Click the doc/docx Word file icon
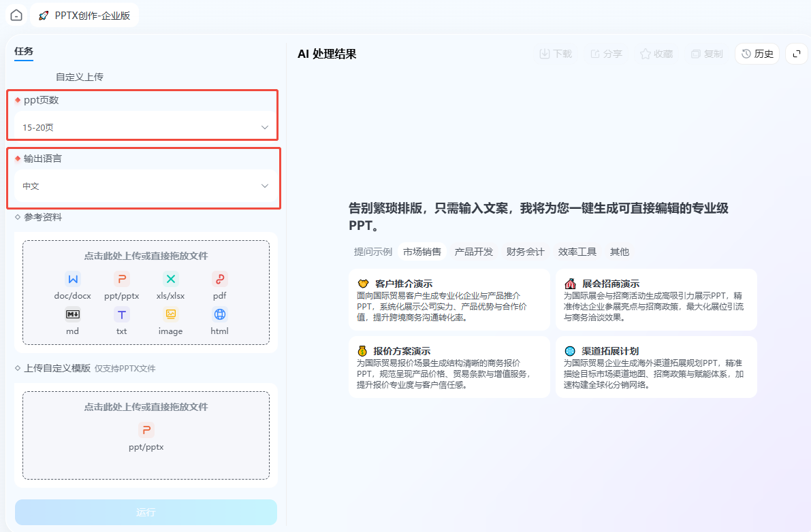This screenshot has width=811, height=532. point(73,280)
